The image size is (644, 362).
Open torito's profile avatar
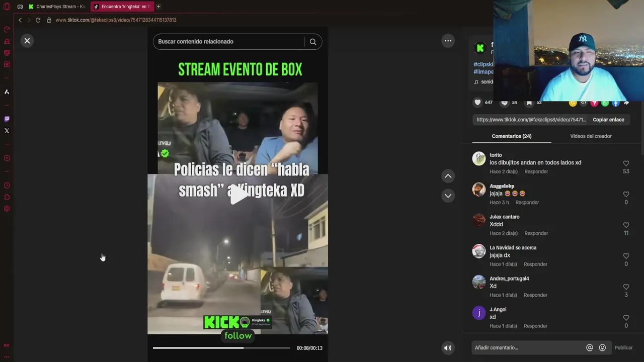point(479,158)
